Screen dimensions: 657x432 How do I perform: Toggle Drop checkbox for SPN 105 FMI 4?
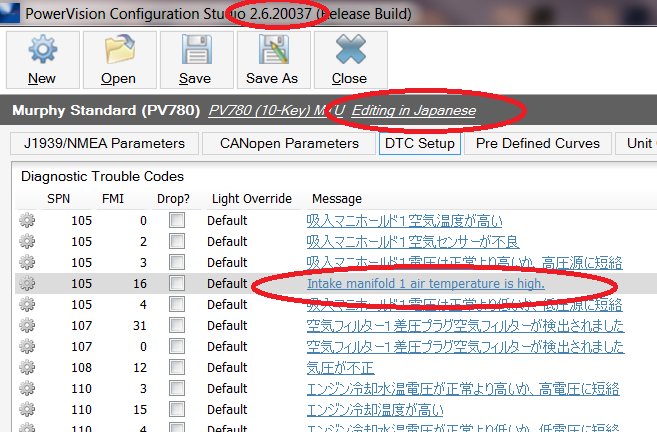tap(177, 304)
